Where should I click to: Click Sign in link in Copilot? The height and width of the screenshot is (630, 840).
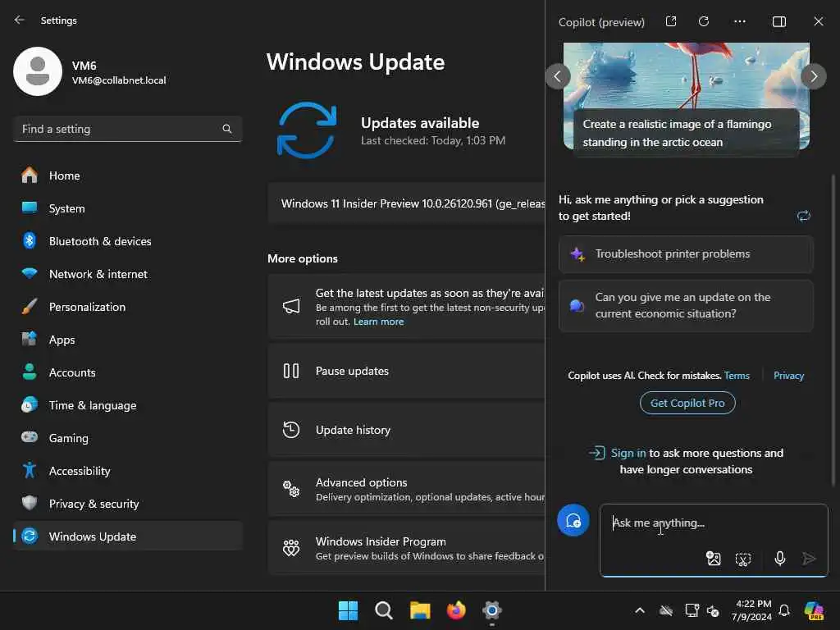[628, 453]
